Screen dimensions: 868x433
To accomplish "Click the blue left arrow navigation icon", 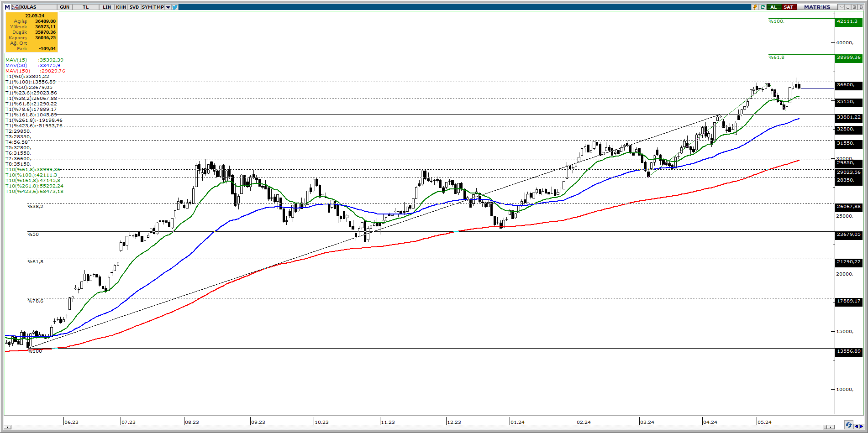I will coord(856,426).
